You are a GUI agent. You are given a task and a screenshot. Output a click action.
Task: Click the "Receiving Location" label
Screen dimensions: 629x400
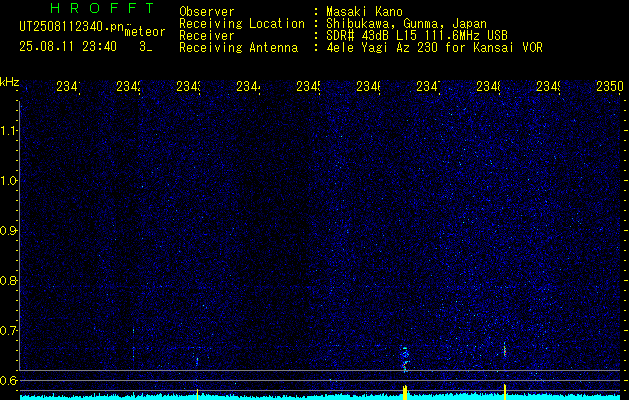(x=242, y=24)
